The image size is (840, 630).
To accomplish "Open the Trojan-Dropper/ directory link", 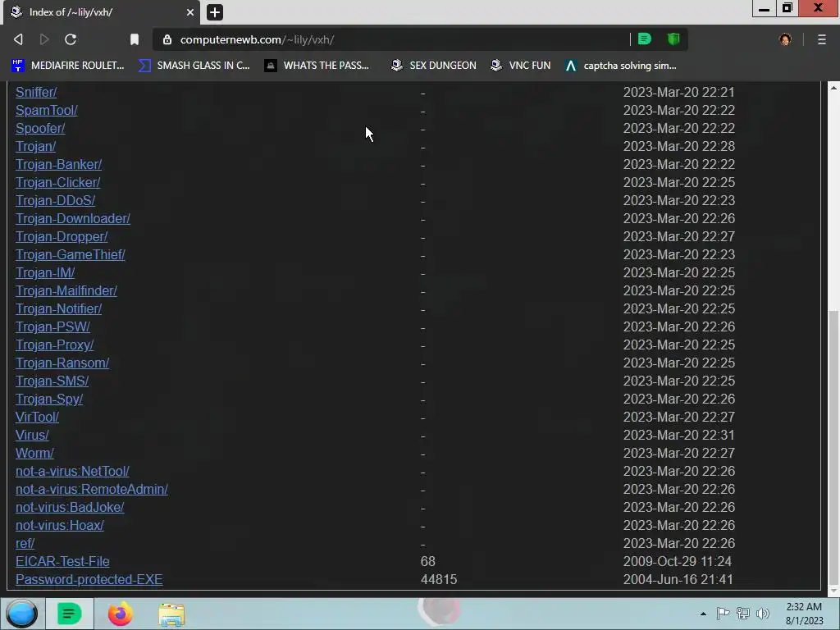I will click(x=62, y=237).
